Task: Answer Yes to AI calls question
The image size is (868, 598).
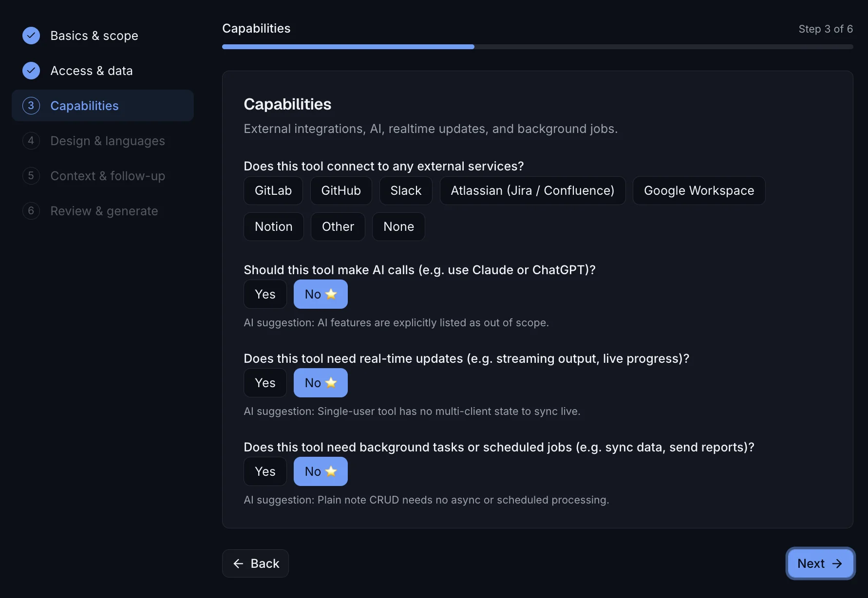Action: click(265, 294)
